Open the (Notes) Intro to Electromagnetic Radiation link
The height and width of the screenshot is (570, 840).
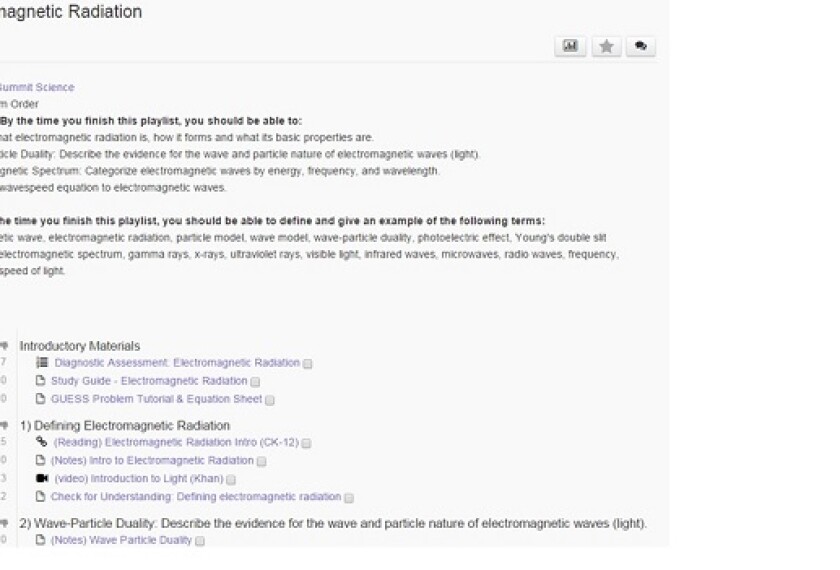[x=152, y=460]
